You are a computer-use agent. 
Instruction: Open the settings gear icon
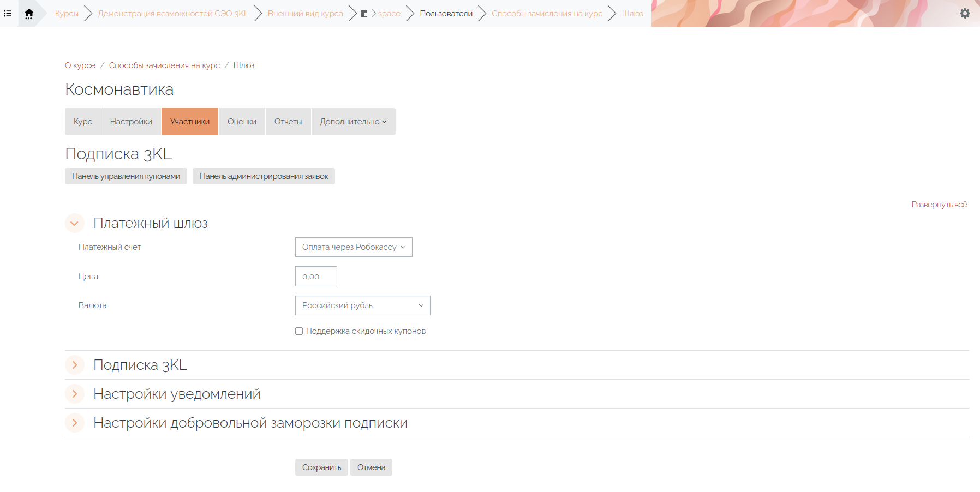[965, 14]
